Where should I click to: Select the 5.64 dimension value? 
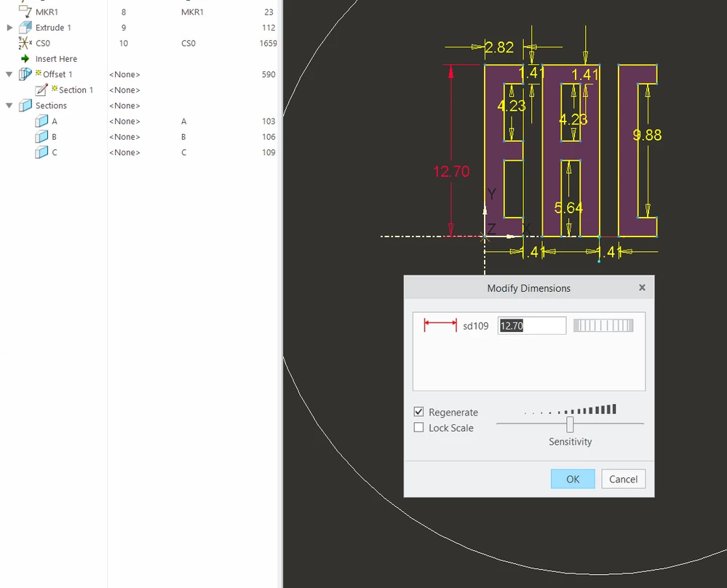[x=568, y=207]
